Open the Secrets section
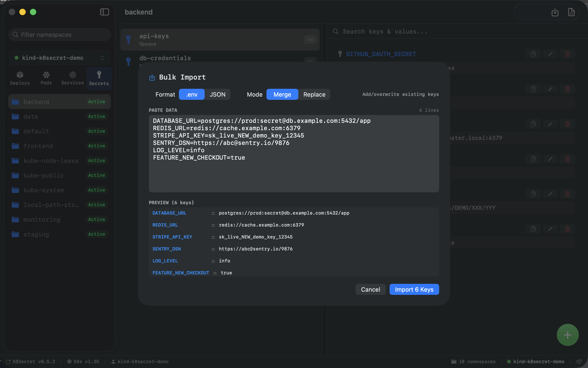 click(99, 78)
